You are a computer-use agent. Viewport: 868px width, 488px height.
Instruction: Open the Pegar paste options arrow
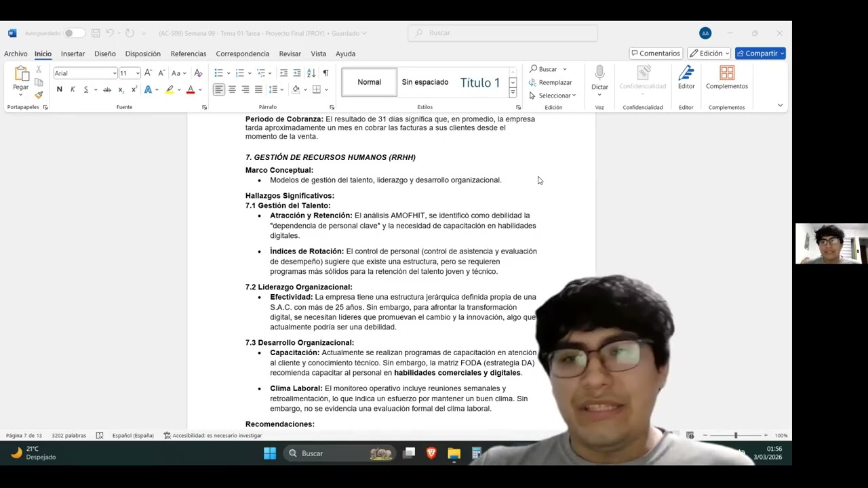21,94
